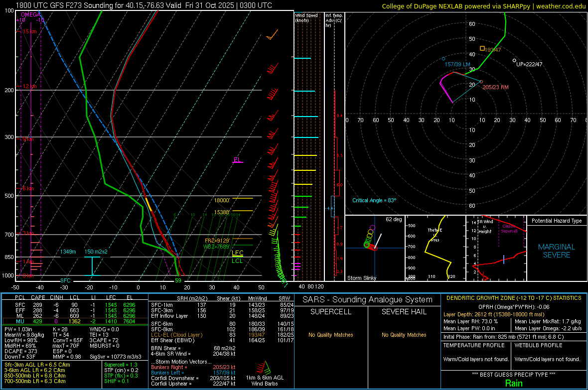588x390 pixels.
Task: Click the magenta EL marker on the skew-T
Action: [x=237, y=160]
